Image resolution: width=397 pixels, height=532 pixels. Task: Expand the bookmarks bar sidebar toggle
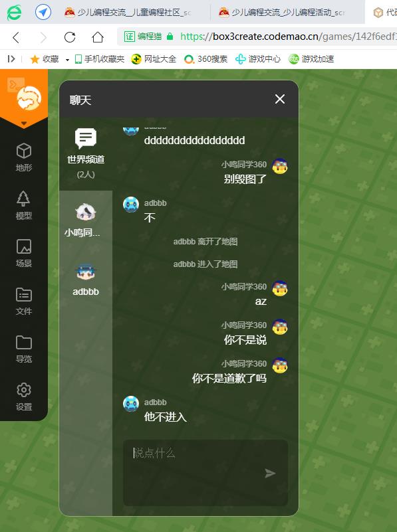(x=11, y=59)
